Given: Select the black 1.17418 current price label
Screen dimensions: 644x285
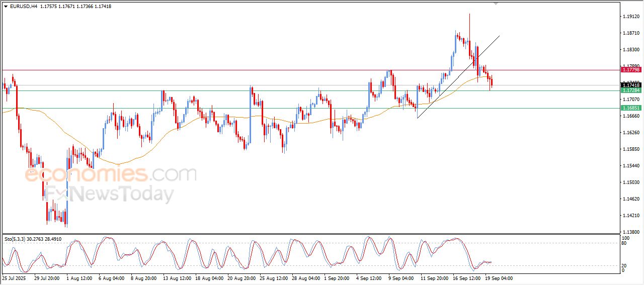Looking at the screenshot, I should point(631,85).
